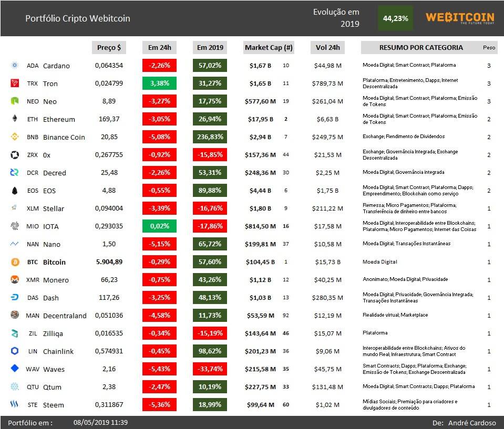Click the Peso column label
Screen dimensions: 504x429
click(x=489, y=48)
